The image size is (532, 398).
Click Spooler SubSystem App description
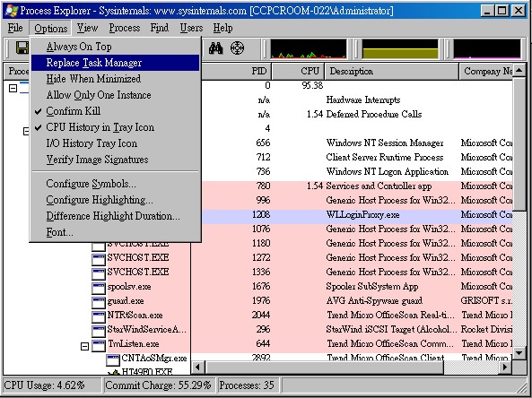(x=372, y=287)
